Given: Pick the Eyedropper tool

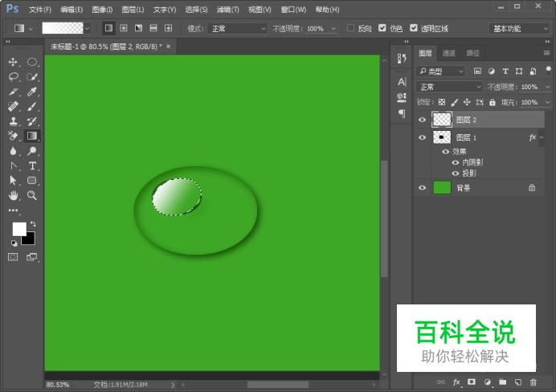Looking at the screenshot, I should [x=32, y=92].
